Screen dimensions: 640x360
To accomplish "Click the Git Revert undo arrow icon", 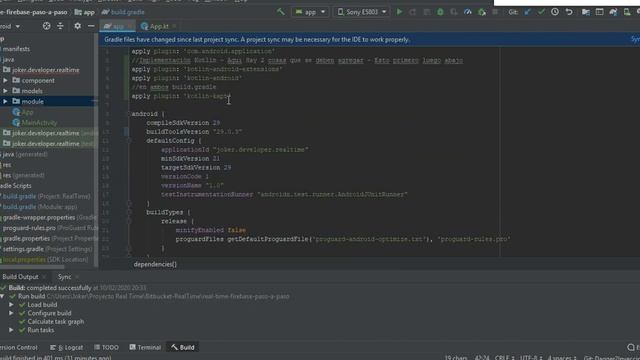I will click(569, 12).
